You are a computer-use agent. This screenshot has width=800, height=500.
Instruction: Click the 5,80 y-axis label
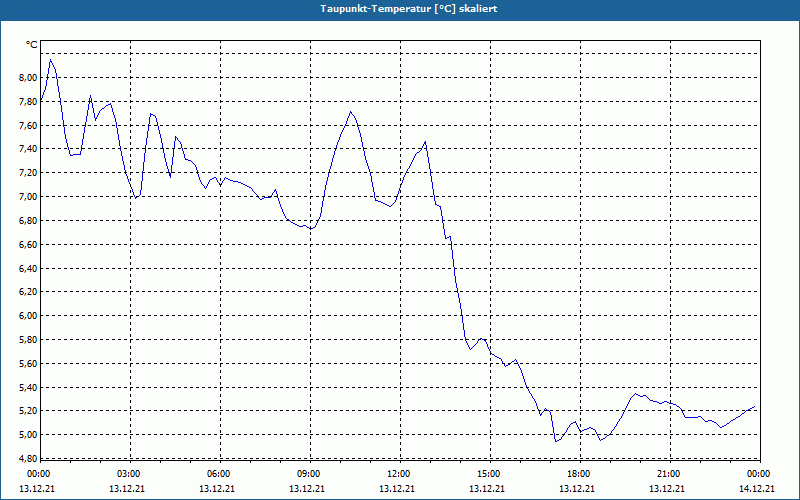coord(29,339)
